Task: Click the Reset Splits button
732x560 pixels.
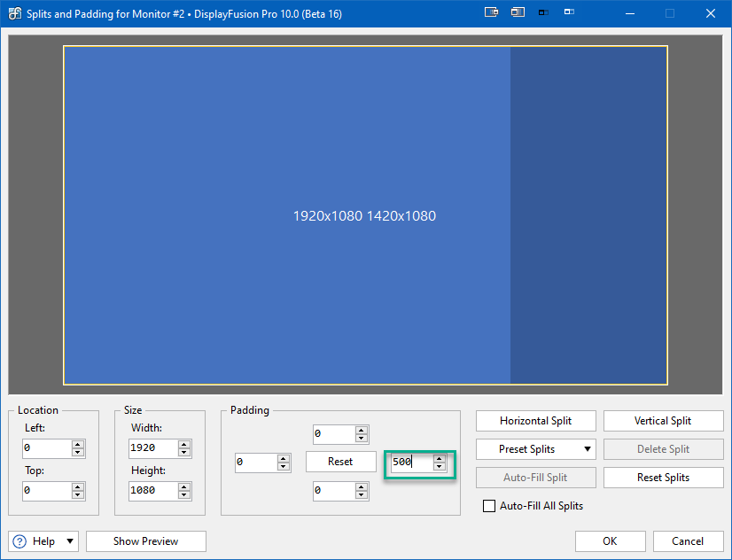Action: pyautogui.click(x=664, y=478)
